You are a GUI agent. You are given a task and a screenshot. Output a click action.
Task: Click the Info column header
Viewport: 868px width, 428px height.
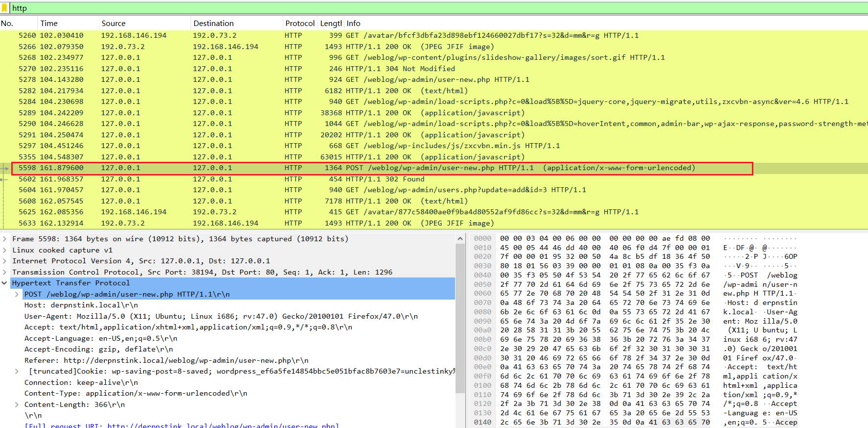pos(605,24)
